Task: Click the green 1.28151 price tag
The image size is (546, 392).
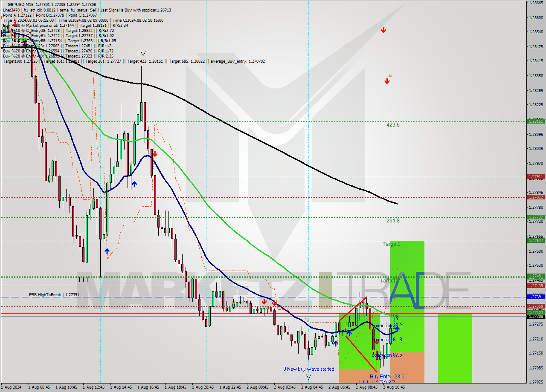Action: [x=536, y=121]
